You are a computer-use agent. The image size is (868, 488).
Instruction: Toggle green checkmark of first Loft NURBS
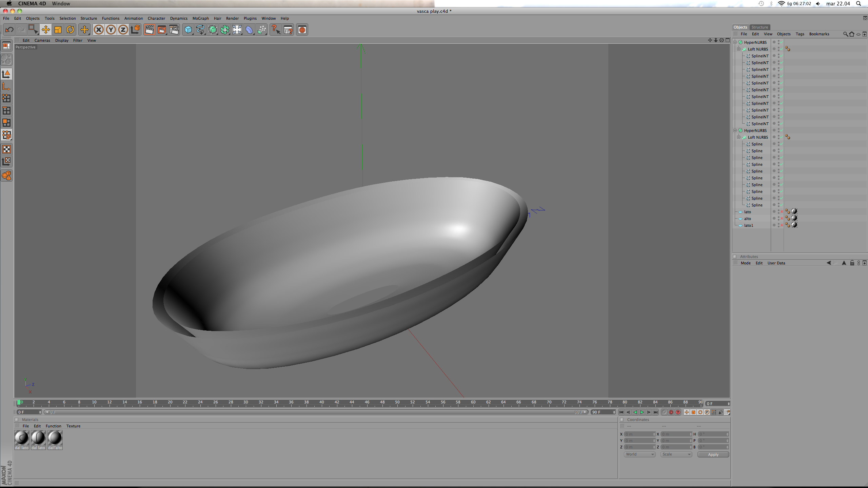pyautogui.click(x=782, y=49)
